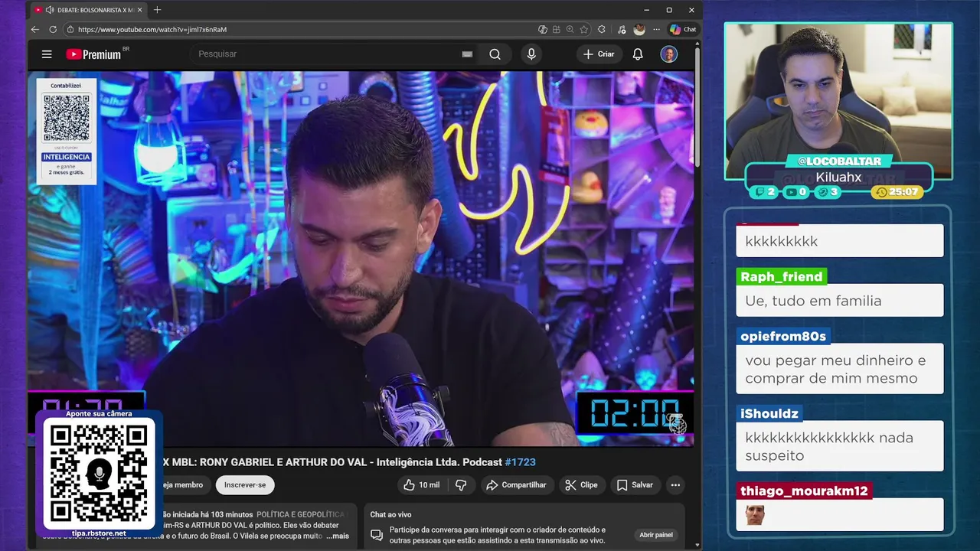Click the site info lock icon
Screen dimensions: 980x551
(x=70, y=29)
